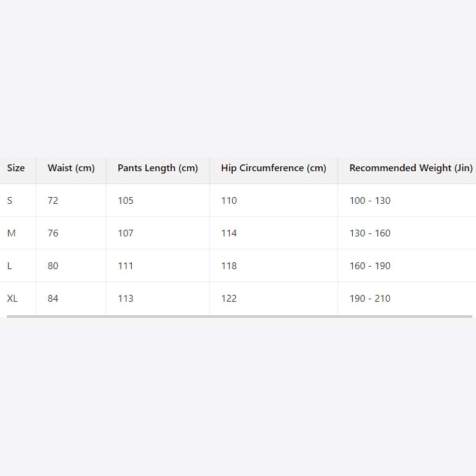Click pants length value 111
This screenshot has height=476, width=476.
[x=126, y=266]
